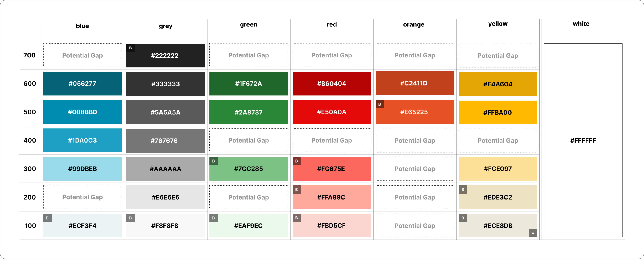Click the 700 row label
644x259 pixels.
coord(29,55)
